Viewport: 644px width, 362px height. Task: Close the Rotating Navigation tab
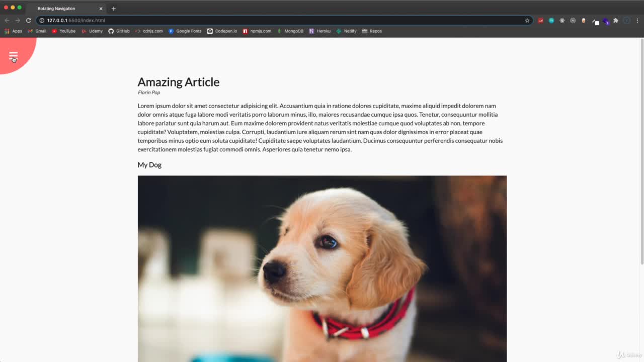[x=101, y=9]
